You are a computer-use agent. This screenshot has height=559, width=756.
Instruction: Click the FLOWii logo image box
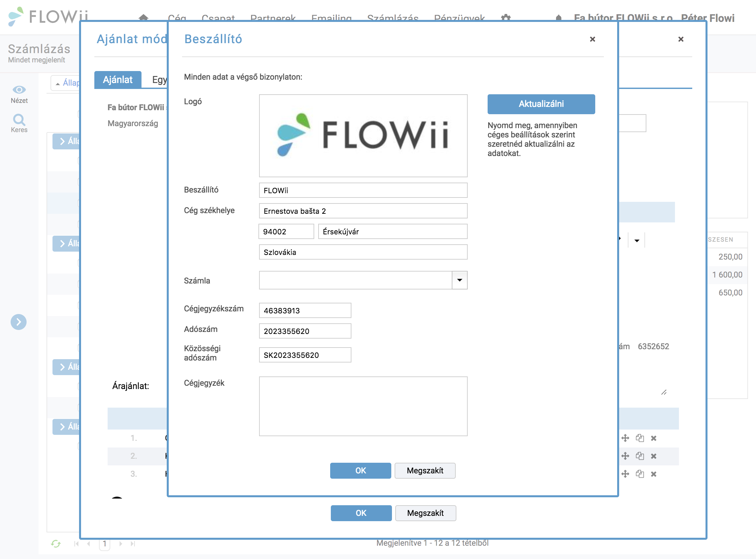click(x=363, y=136)
